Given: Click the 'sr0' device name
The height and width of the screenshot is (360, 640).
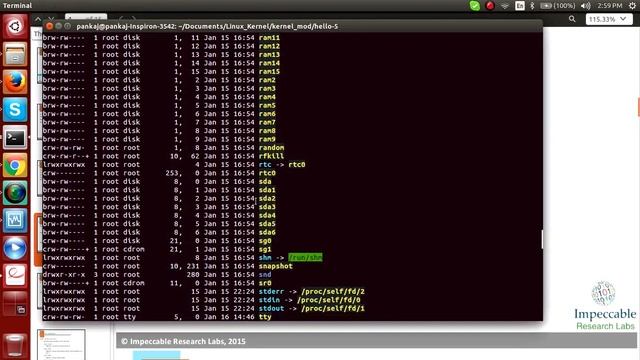Looking at the screenshot, I should pos(265,283).
